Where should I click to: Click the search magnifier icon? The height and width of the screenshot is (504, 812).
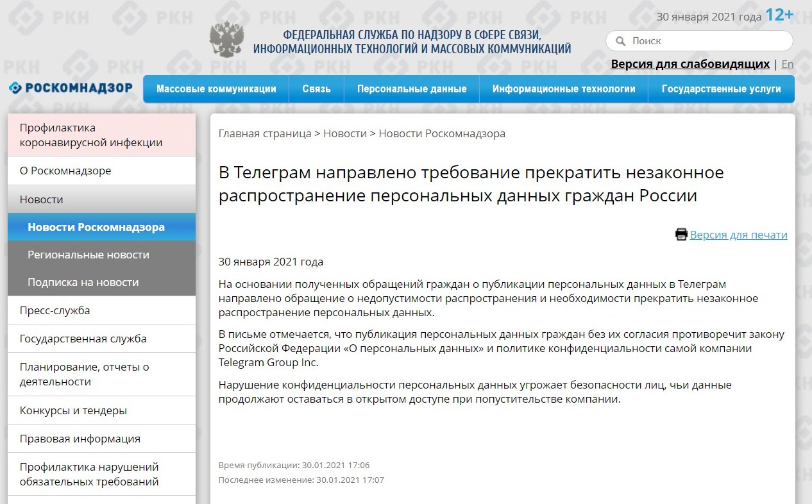(x=620, y=41)
